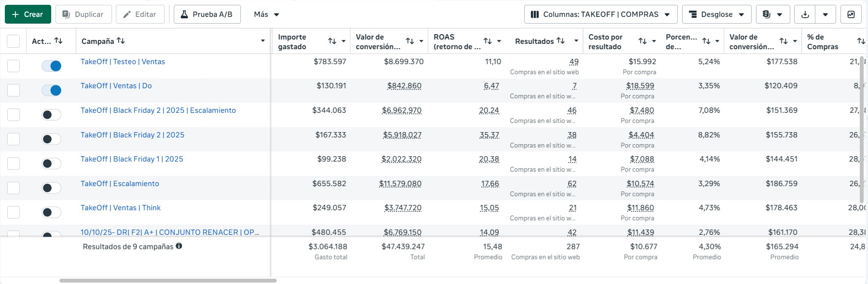Viewport: 868px width, 284px height.
Task: Open TakeOff | Ventas | Think campaign link
Action: pos(121,208)
